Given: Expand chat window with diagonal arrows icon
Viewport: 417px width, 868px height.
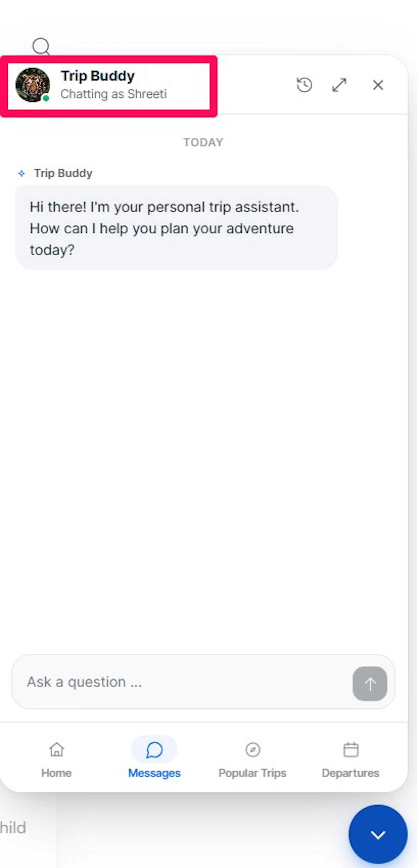Looking at the screenshot, I should click(339, 85).
